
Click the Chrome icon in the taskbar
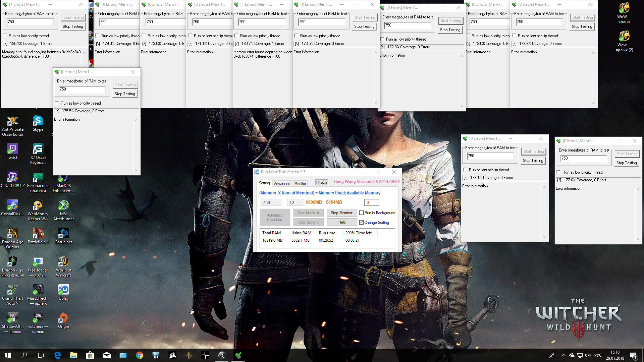coord(140,355)
